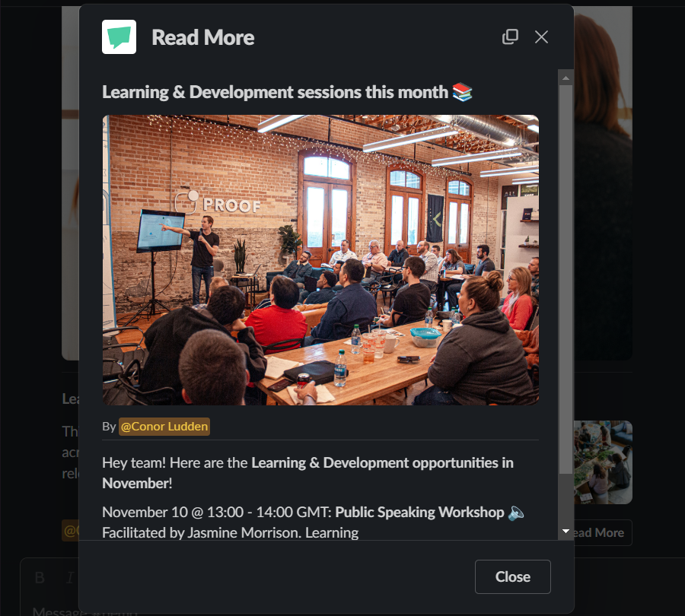Click the Close button

click(512, 576)
